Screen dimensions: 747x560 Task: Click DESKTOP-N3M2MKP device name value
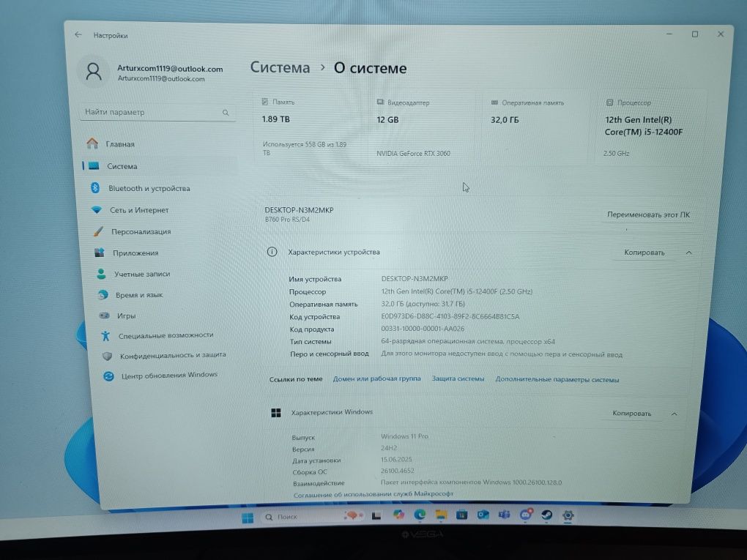415,279
